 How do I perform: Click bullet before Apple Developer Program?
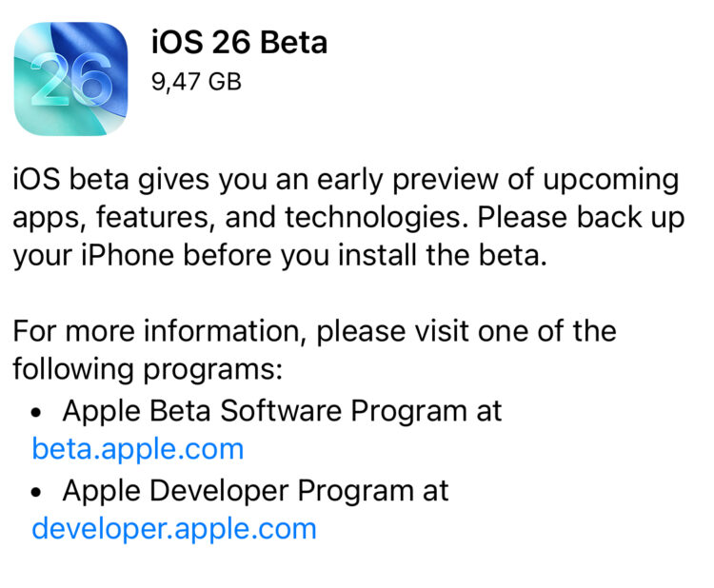coord(36,493)
